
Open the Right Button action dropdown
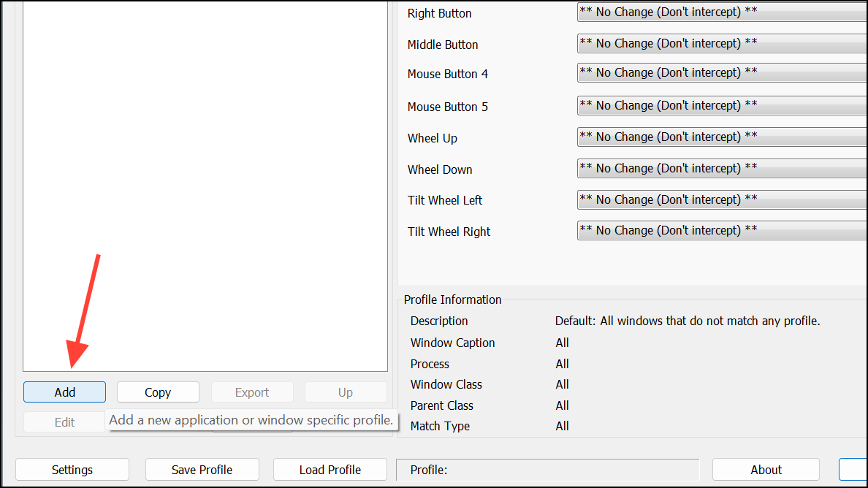(x=722, y=12)
